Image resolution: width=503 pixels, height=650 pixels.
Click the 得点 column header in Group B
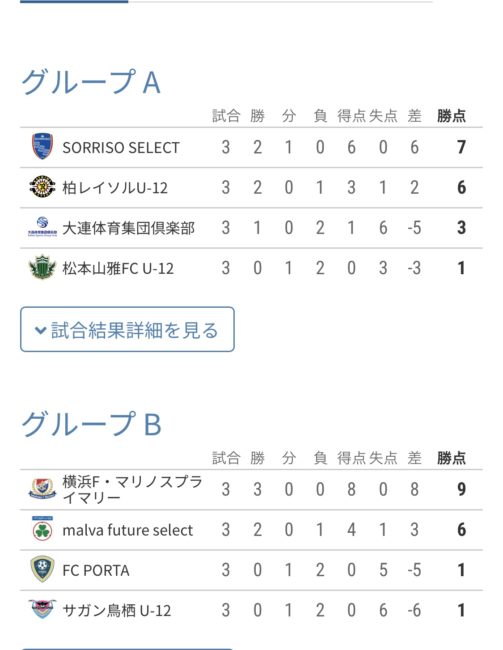(x=351, y=458)
